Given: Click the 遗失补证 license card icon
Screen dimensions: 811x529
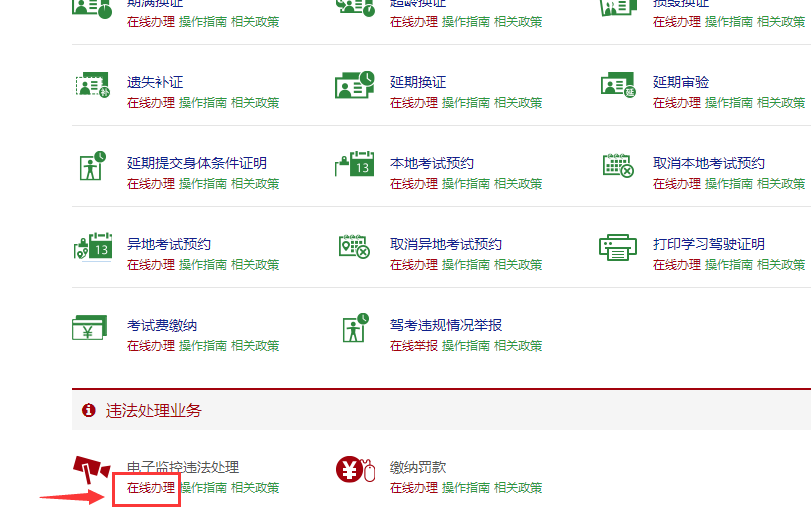Looking at the screenshot, I should click(x=93, y=85).
